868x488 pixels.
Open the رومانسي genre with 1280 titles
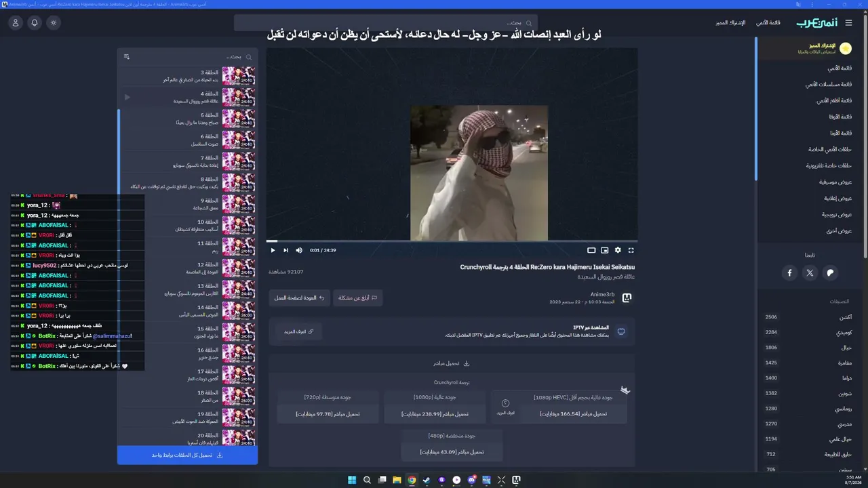808,409
